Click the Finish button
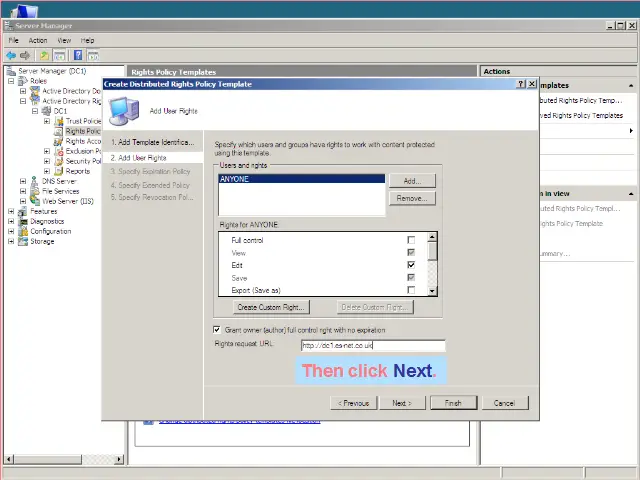The height and width of the screenshot is (480, 640). click(x=453, y=403)
